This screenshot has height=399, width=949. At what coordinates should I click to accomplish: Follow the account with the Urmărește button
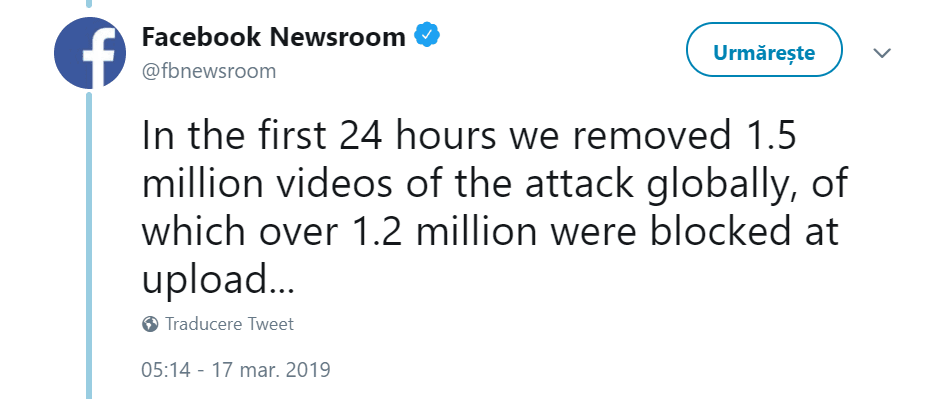click(764, 52)
